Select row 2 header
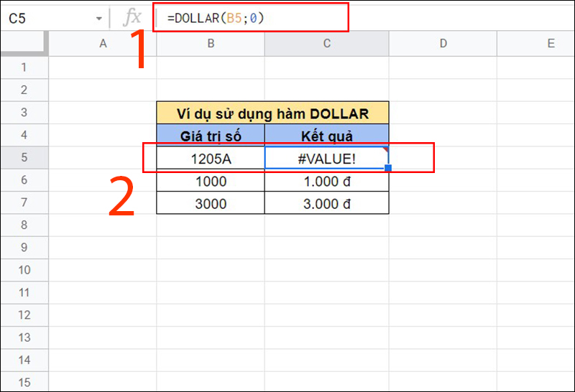Viewport: 575px width, 392px height. point(24,90)
